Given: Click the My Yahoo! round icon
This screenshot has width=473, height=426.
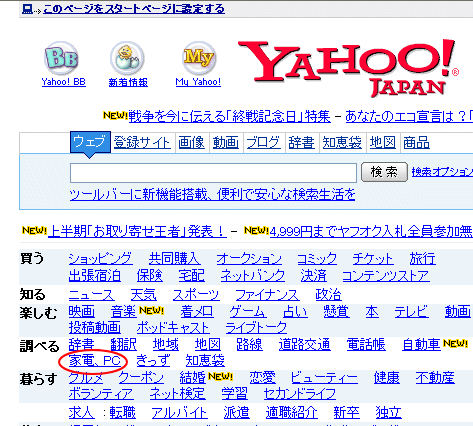Looking at the screenshot, I should tap(199, 58).
